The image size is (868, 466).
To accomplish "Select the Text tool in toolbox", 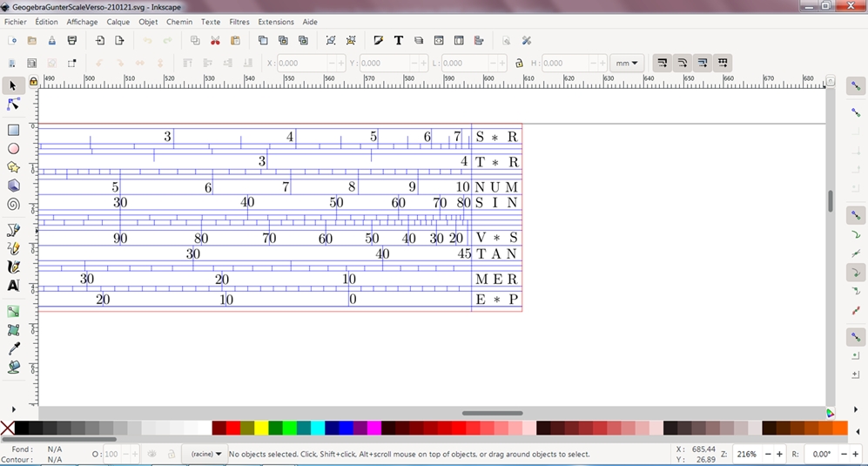I will (13, 286).
